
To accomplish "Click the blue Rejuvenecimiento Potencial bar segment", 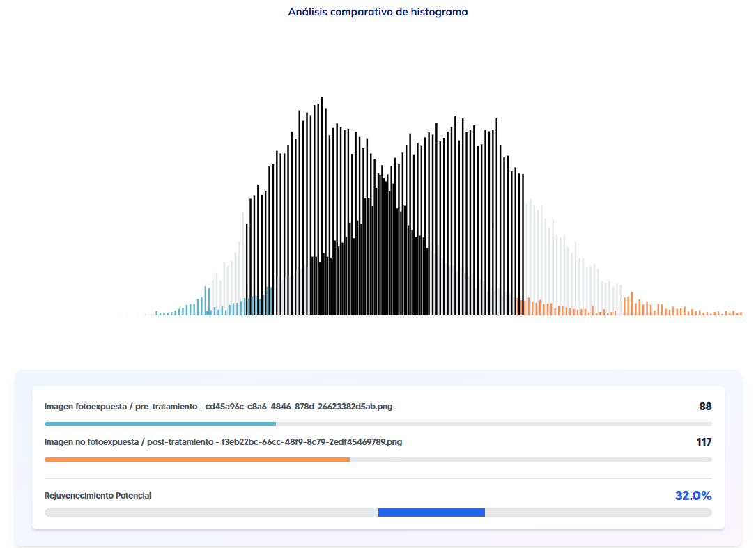I will (431, 512).
